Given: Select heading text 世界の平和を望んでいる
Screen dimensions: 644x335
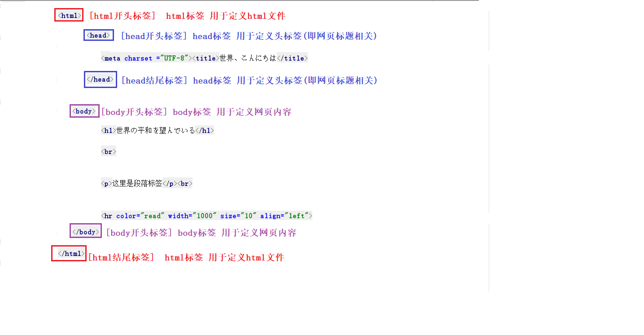Looking at the screenshot, I should click(x=156, y=131).
